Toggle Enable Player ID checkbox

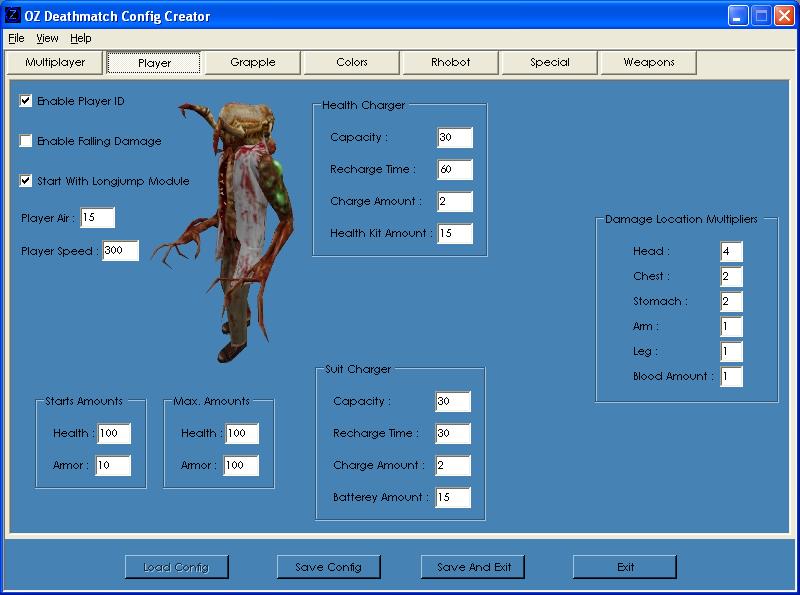pos(26,101)
